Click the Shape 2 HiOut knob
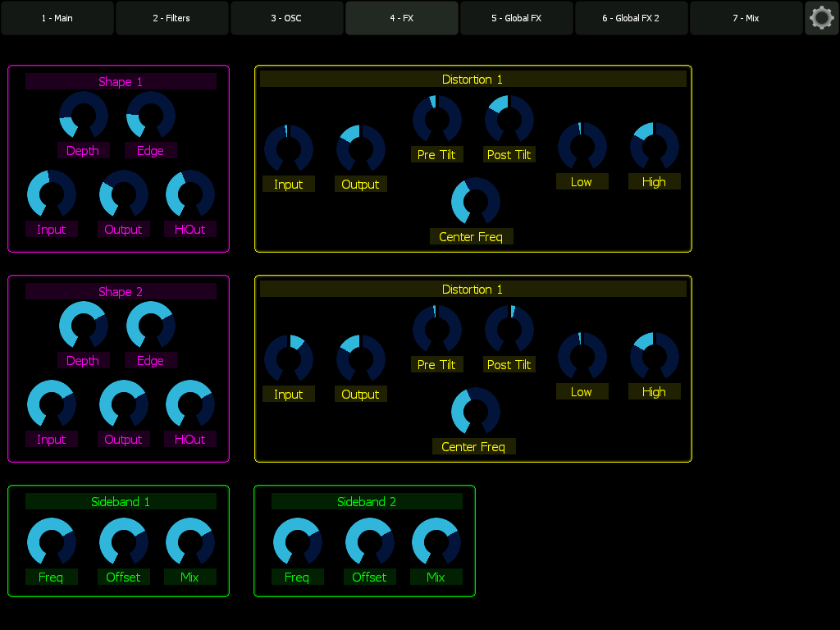The width and height of the screenshot is (840, 630). point(190,404)
